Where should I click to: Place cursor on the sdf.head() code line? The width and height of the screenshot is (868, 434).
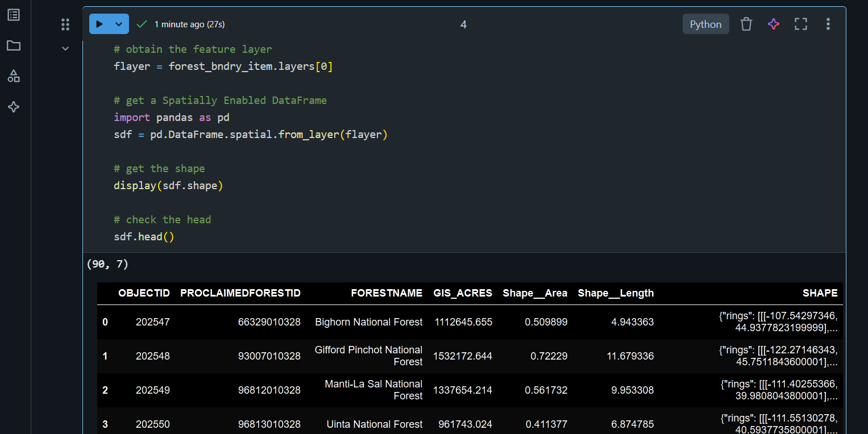144,237
